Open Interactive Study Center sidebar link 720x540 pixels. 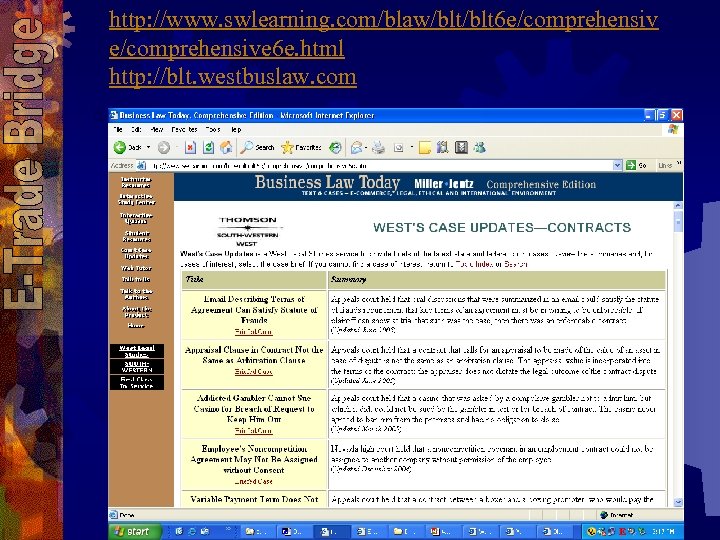pos(136,199)
